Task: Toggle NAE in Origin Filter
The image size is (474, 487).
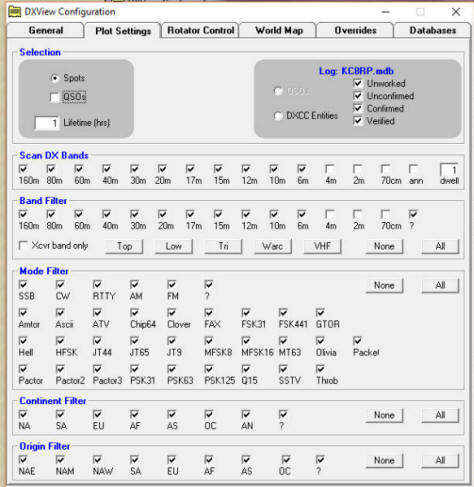Action: (23, 460)
